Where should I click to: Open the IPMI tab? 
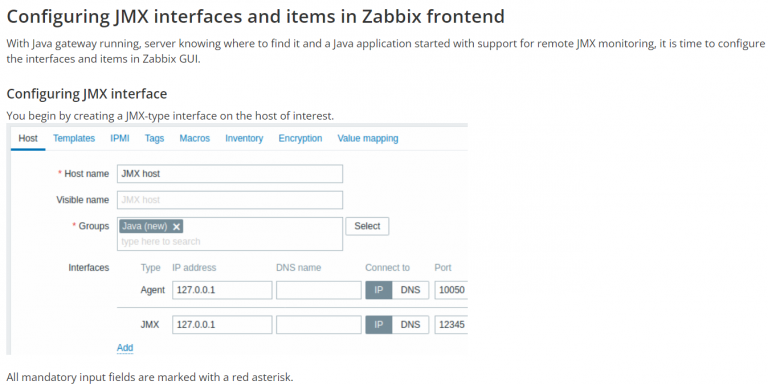tap(120, 139)
